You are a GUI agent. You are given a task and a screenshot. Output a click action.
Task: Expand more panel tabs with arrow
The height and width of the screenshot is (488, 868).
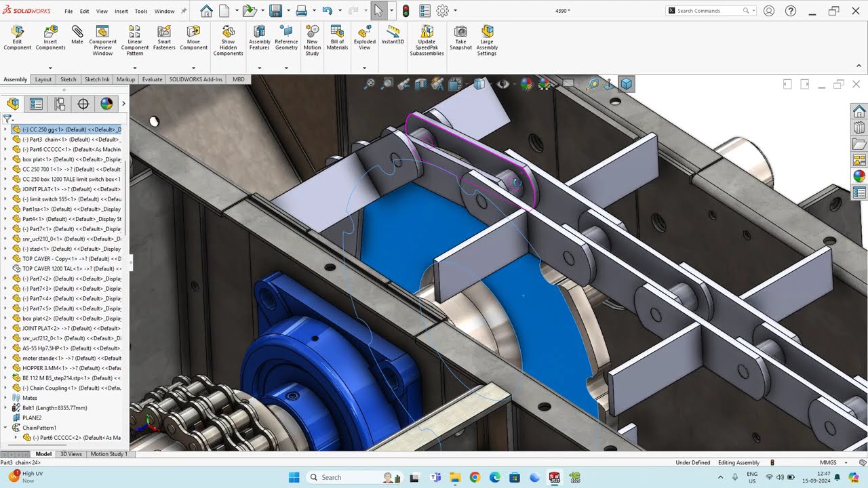[123, 104]
